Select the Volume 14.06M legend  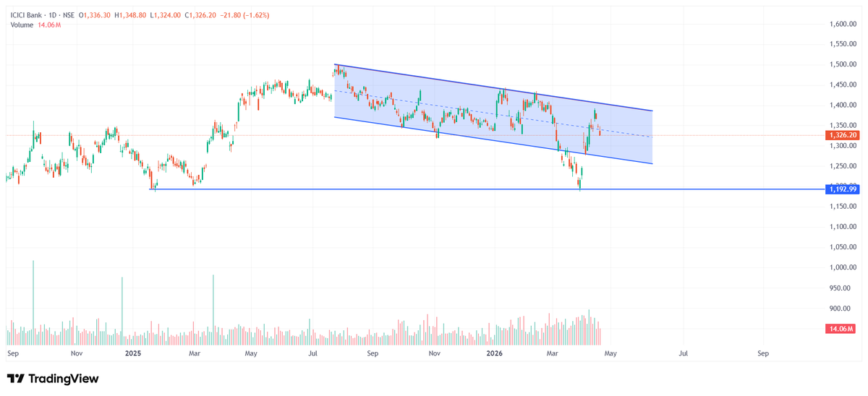click(35, 25)
